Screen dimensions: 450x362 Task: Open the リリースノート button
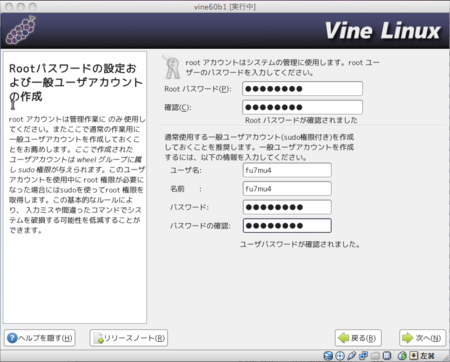(x=129, y=338)
